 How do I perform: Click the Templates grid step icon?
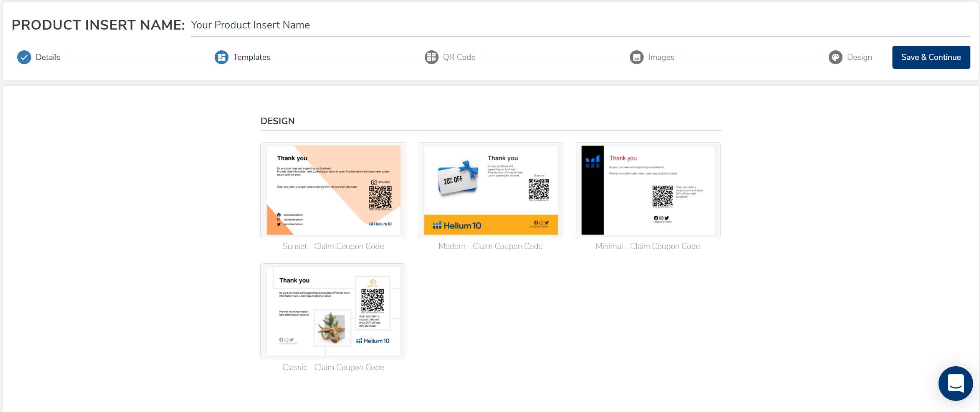(221, 57)
